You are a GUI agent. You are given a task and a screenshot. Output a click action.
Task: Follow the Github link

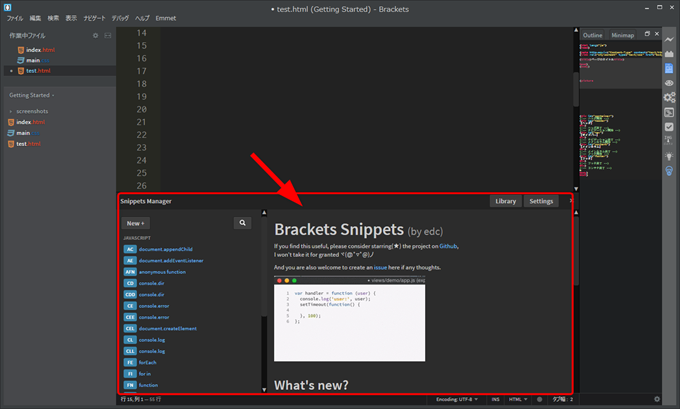(448, 246)
